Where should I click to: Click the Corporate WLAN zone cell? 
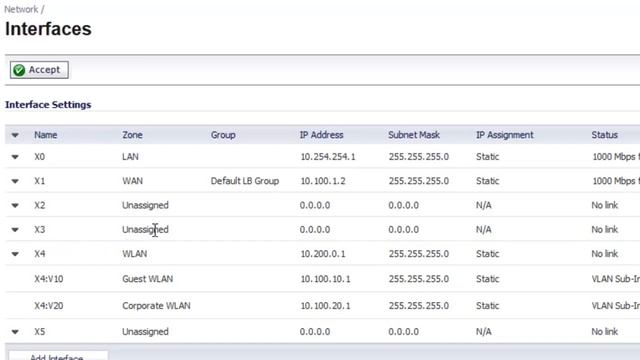[156, 306]
